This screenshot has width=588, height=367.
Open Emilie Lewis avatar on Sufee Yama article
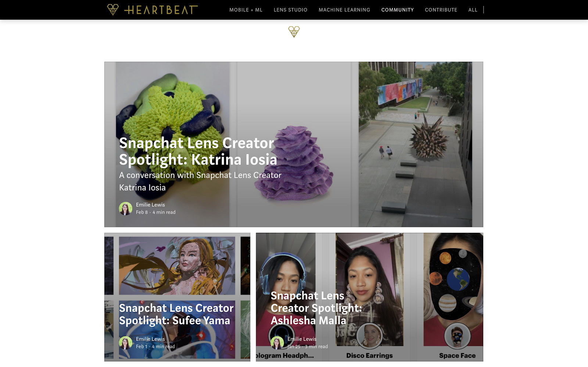coord(126,343)
